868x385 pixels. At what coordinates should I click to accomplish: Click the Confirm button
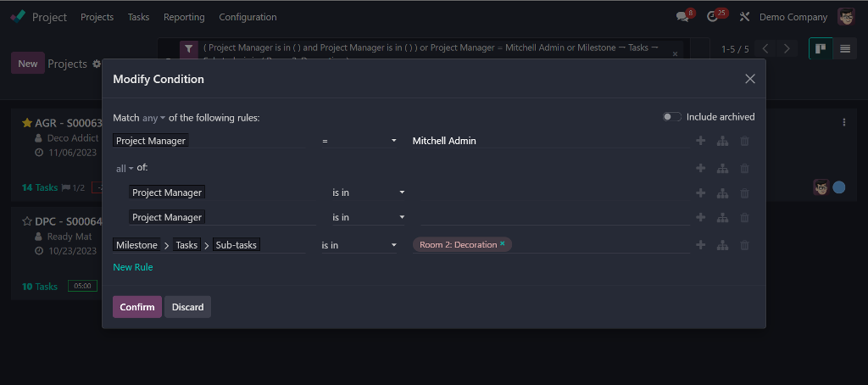[x=137, y=307]
